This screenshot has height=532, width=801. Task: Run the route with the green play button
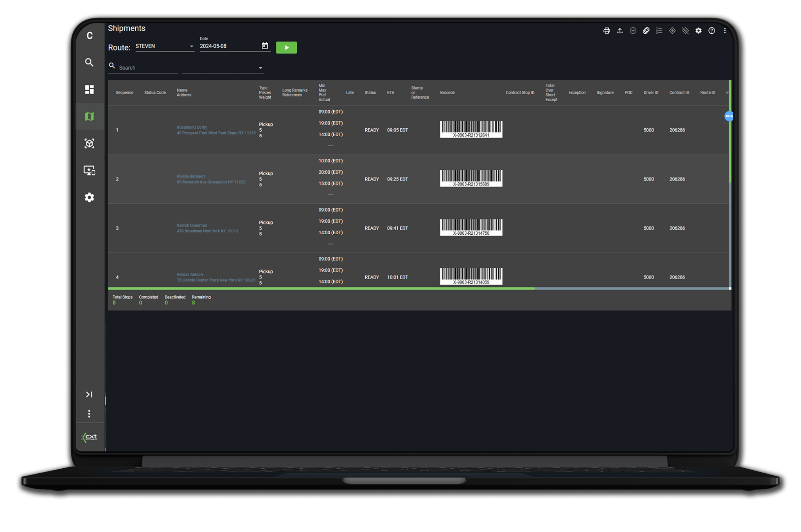click(x=287, y=47)
